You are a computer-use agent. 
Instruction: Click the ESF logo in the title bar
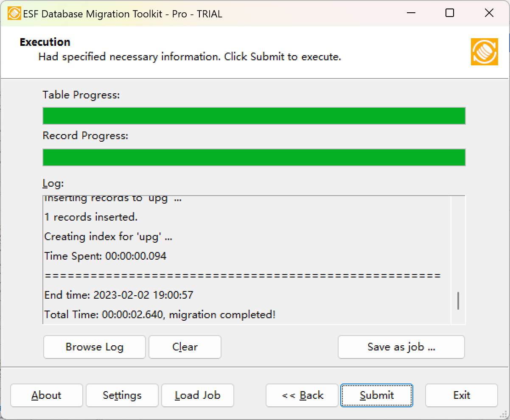point(14,13)
